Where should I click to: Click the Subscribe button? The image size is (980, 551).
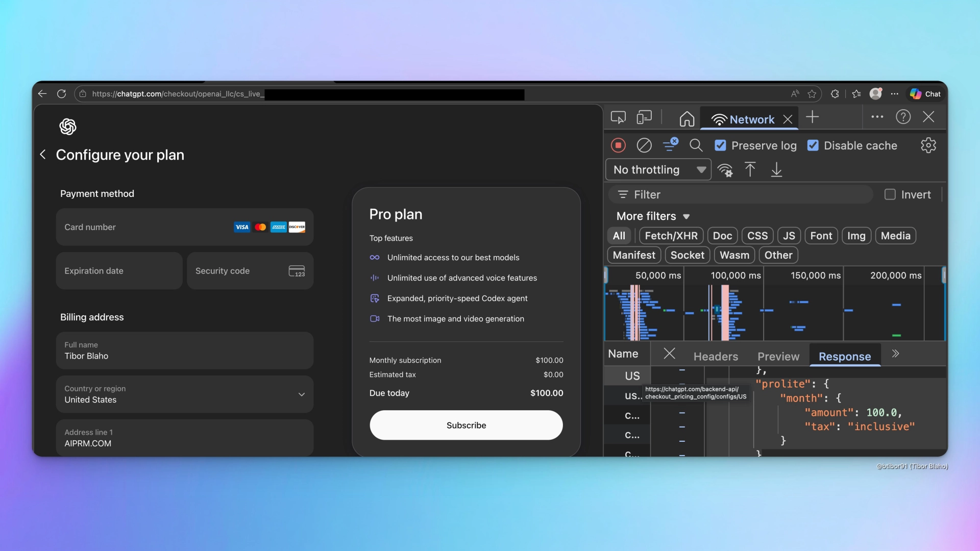[466, 425]
